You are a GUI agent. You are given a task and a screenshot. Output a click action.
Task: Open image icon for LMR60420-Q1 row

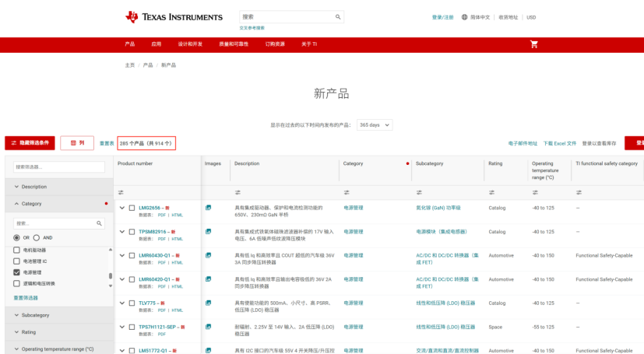[208, 279]
